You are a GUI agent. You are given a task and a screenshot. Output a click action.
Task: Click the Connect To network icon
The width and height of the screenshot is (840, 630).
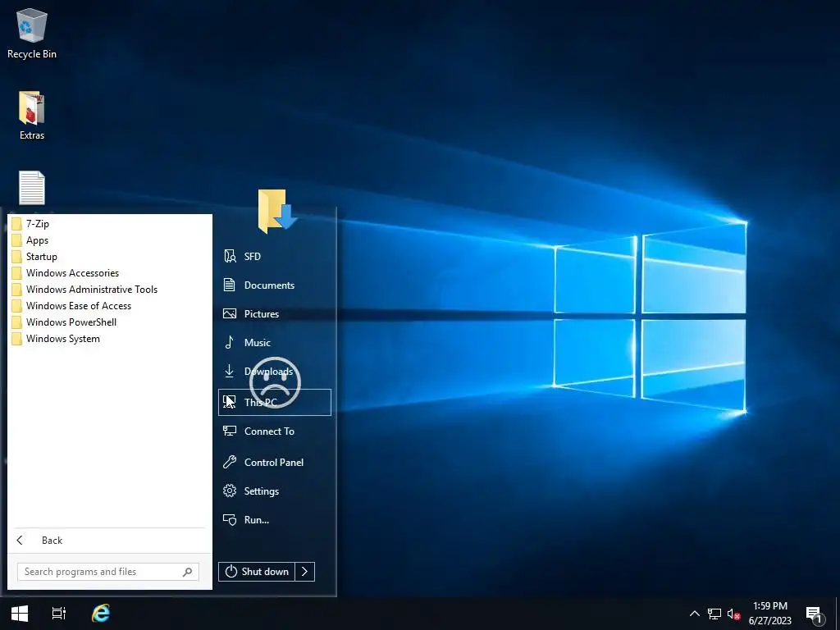(x=230, y=431)
